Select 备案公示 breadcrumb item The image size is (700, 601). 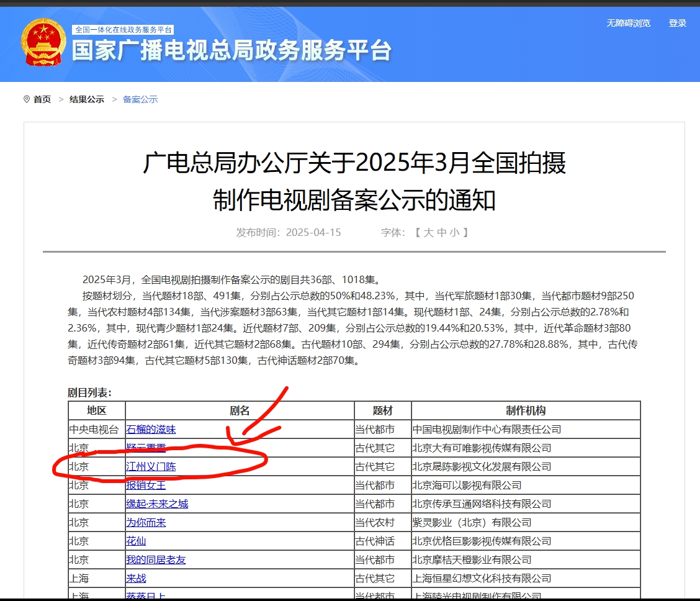pyautogui.click(x=140, y=99)
